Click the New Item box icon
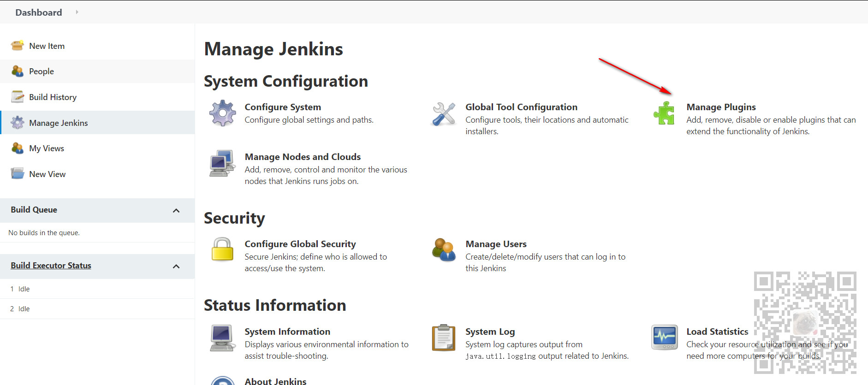The width and height of the screenshot is (868, 385). pos(18,46)
